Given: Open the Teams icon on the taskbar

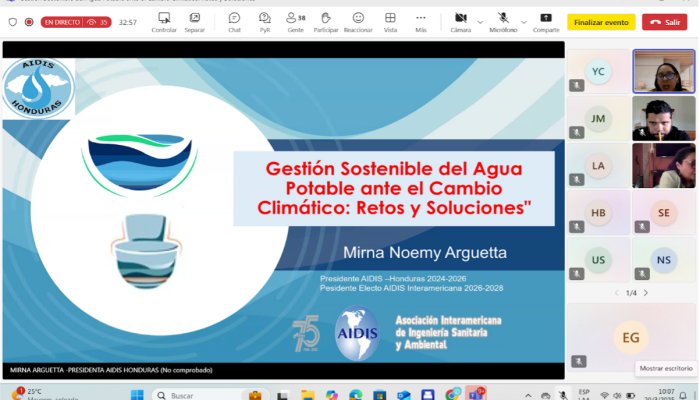Looking at the screenshot, I should point(475,394).
